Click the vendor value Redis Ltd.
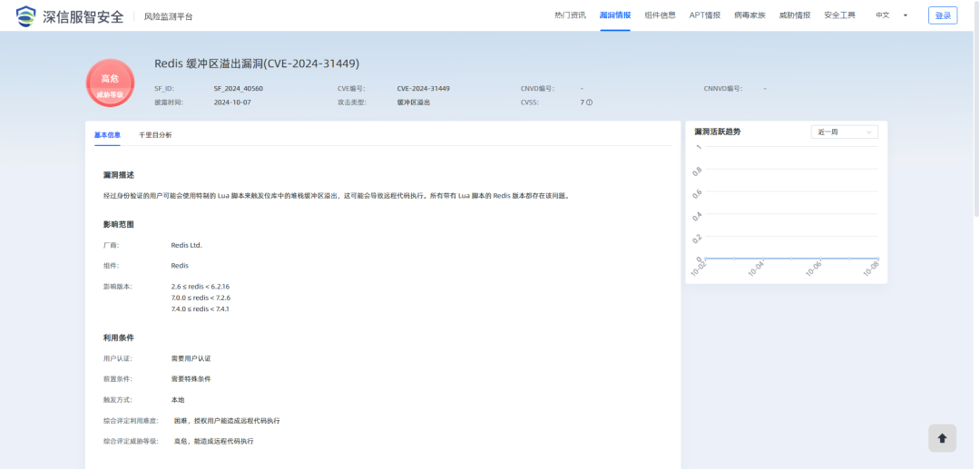Viewport: 980px width, 469px height. [x=186, y=245]
